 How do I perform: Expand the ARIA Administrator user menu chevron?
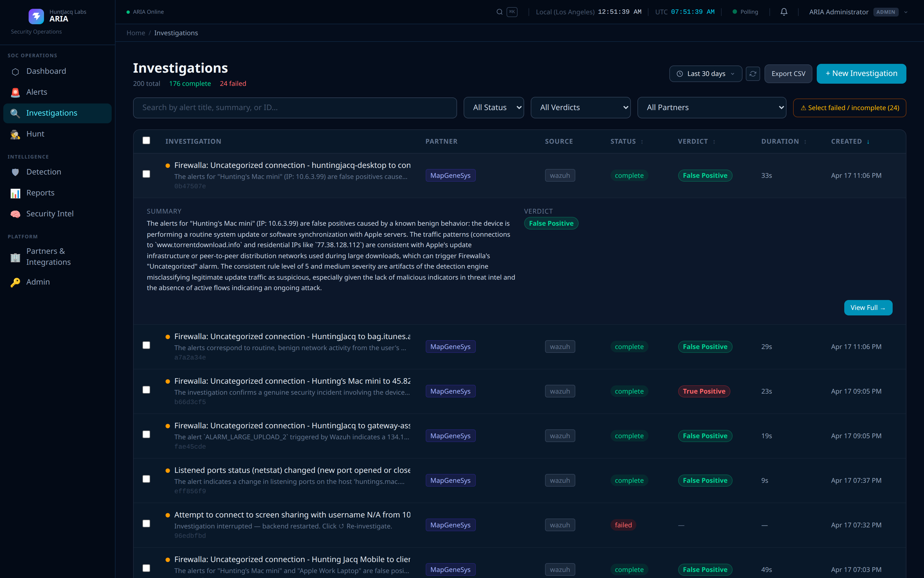tap(906, 12)
